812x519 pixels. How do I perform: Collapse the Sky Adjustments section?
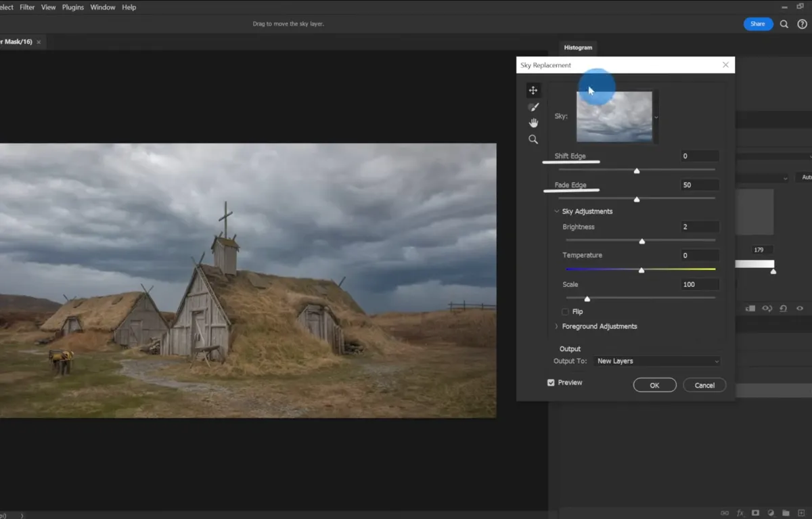[x=556, y=211]
